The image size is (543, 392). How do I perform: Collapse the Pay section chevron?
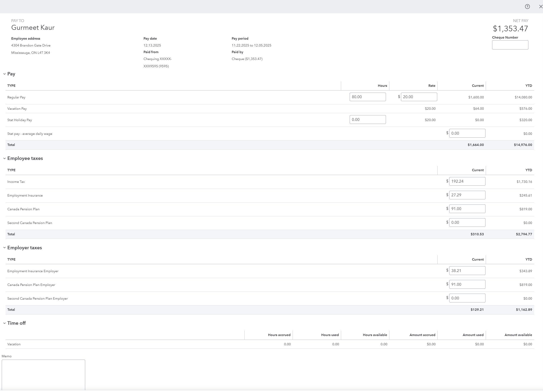coord(4,74)
